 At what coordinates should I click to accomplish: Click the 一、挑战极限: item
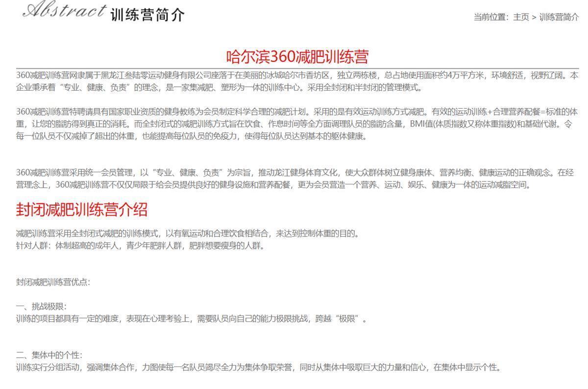coord(41,307)
